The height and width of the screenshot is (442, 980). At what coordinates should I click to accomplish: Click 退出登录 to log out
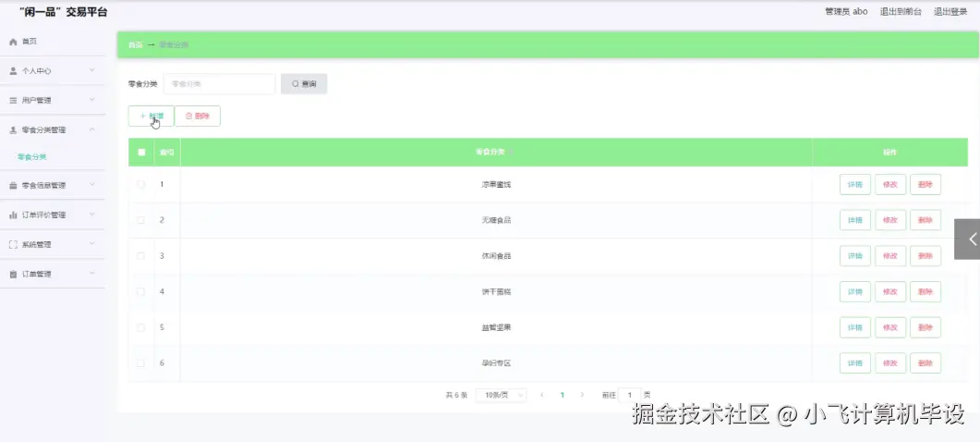[950, 11]
